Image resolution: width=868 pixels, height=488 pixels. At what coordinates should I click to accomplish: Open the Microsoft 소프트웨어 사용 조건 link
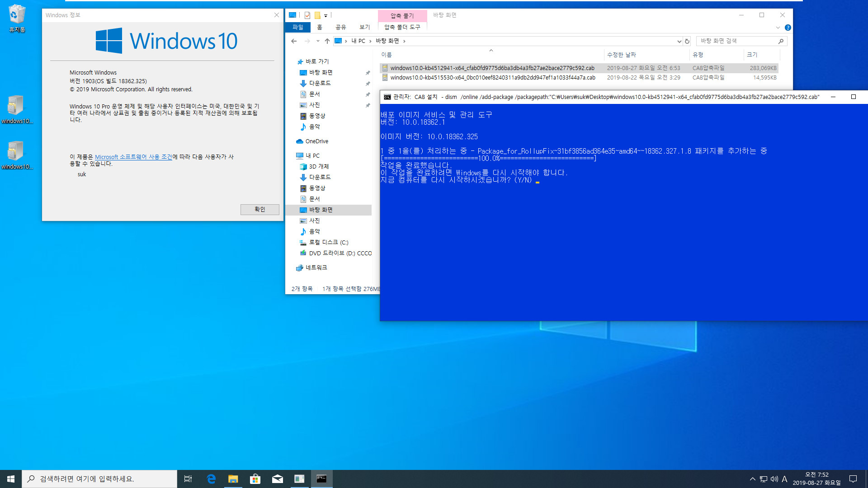133,157
